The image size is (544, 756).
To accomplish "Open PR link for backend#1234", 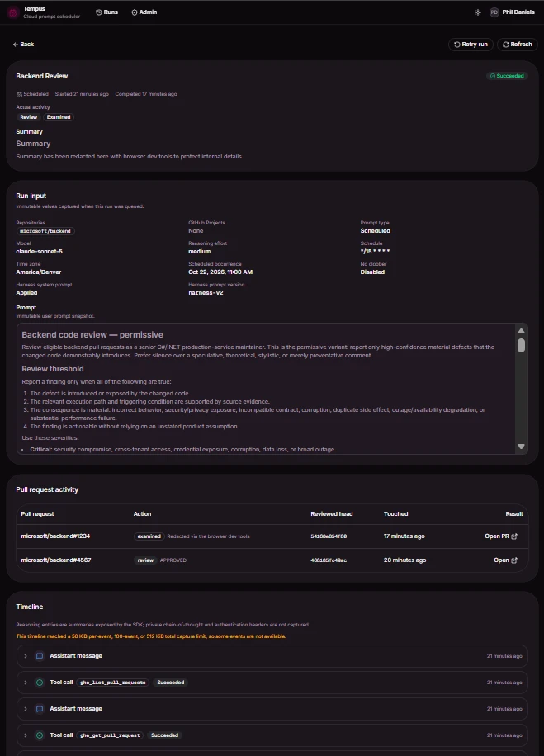I will pos(500,536).
